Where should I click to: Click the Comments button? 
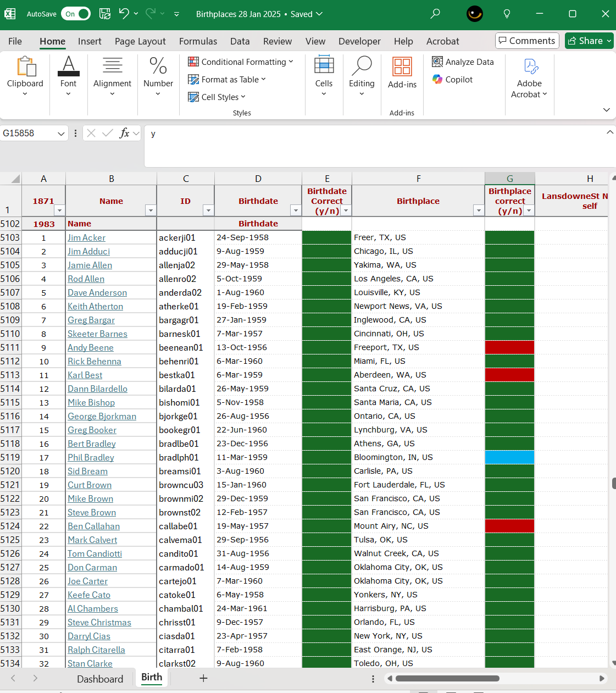(x=527, y=41)
